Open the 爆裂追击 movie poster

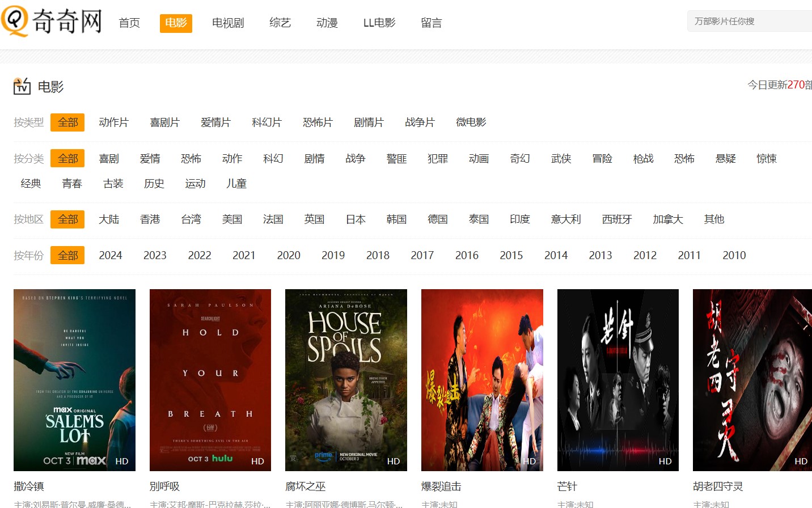coord(482,380)
